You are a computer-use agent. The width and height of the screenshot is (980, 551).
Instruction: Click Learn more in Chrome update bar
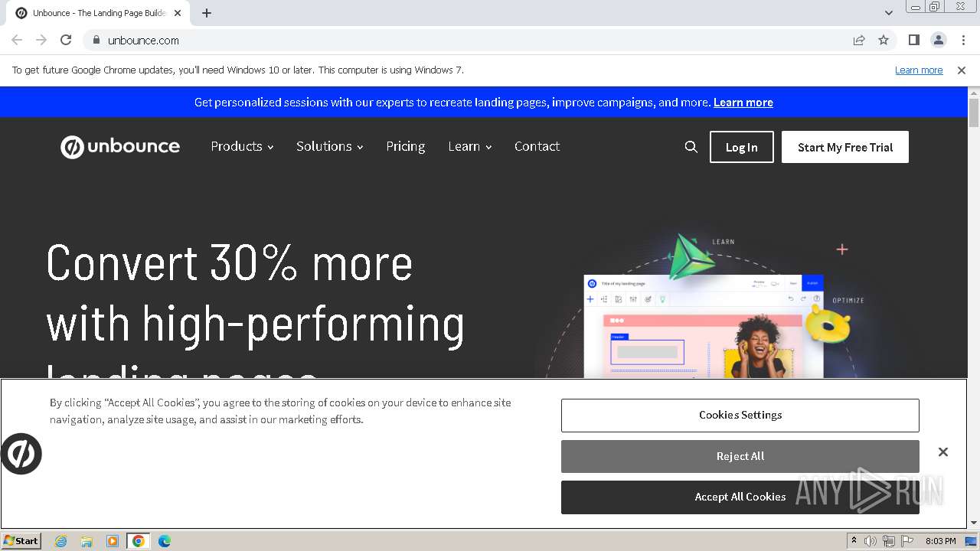919,70
